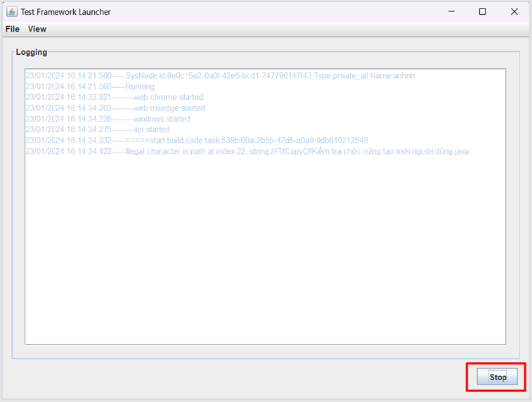Minimize the Test Framework Launcher window
The height and width of the screenshot is (402, 532).
[450, 12]
